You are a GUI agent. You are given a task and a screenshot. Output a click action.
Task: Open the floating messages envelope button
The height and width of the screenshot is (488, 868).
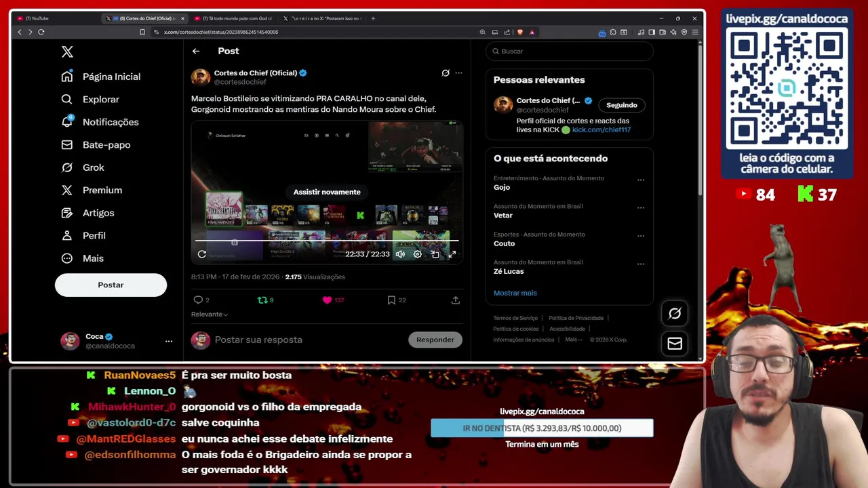(675, 344)
